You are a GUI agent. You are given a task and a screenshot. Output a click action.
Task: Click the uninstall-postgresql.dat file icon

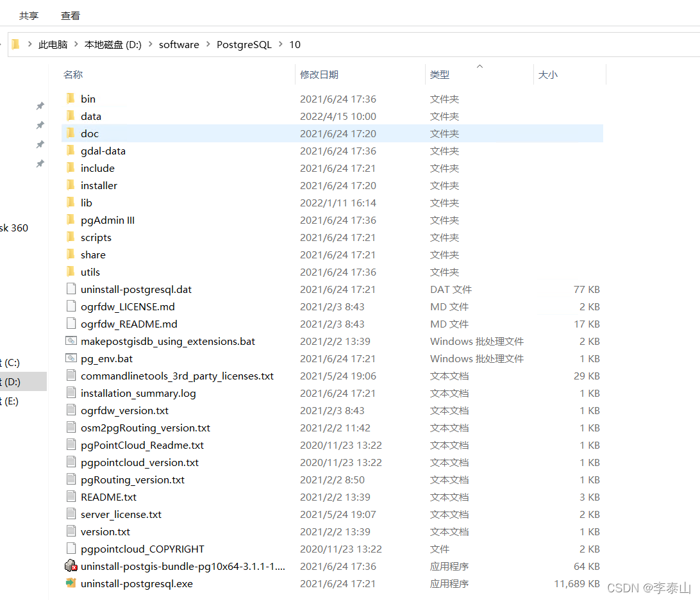click(x=71, y=289)
